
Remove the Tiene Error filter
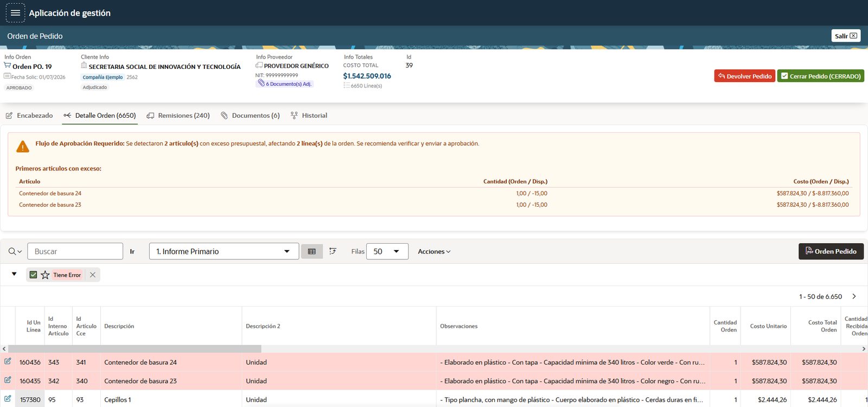coord(93,275)
